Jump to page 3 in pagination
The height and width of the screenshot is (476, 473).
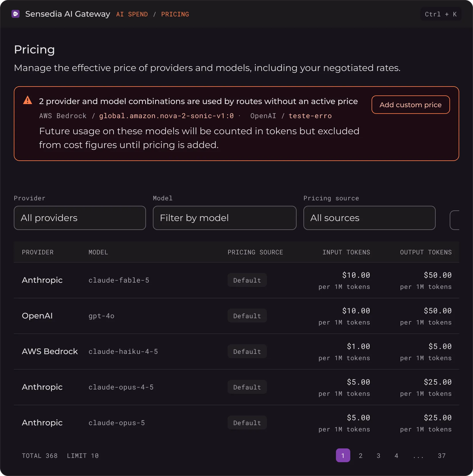pos(378,455)
